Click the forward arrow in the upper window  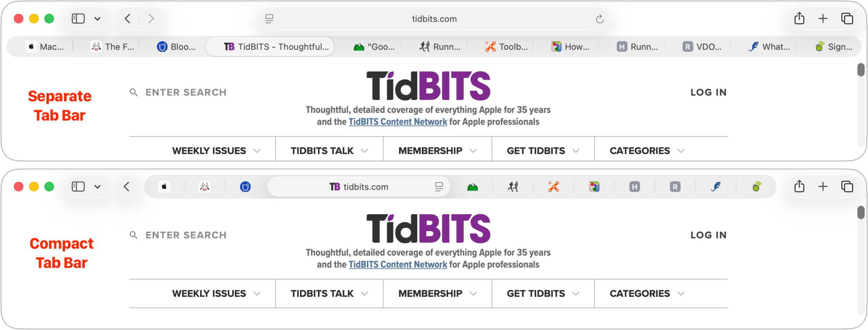[x=151, y=19]
